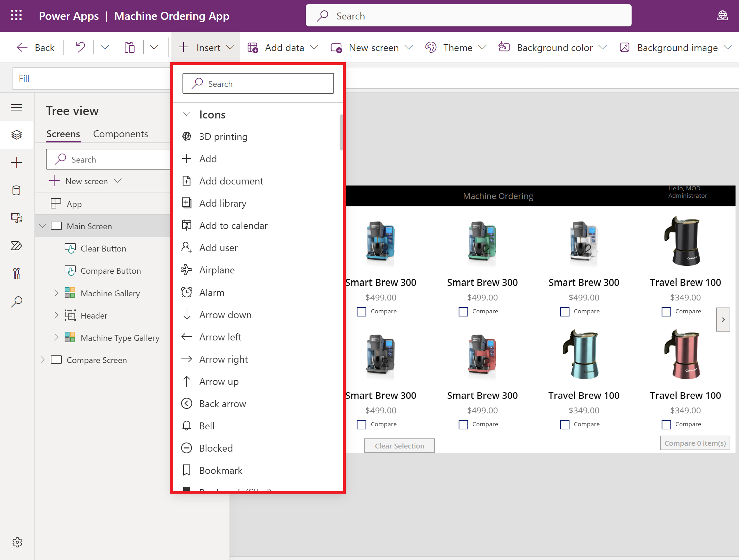Screen dimensions: 739x560
Task: Expand the Header group node
Action: click(56, 315)
